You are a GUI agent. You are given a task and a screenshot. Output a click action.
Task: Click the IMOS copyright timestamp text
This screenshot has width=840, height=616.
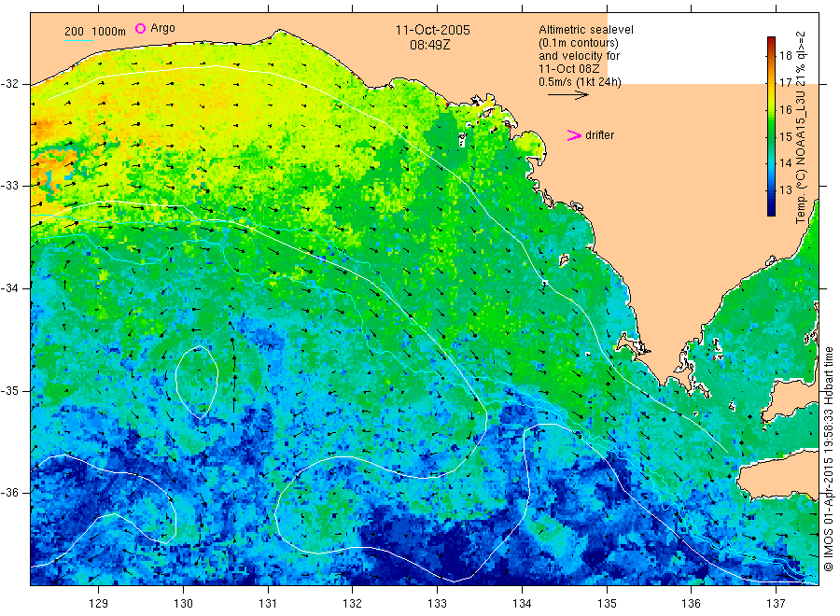[x=829, y=458]
